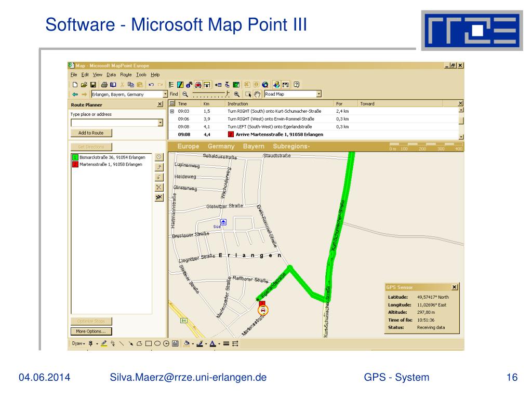
Task: Open the Route menu
Action: (x=126, y=75)
